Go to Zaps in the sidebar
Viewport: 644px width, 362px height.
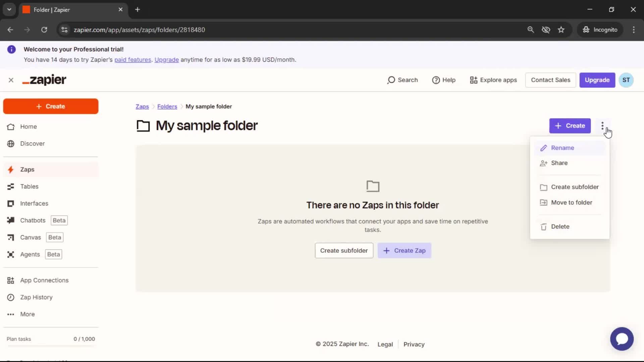tap(51, 170)
